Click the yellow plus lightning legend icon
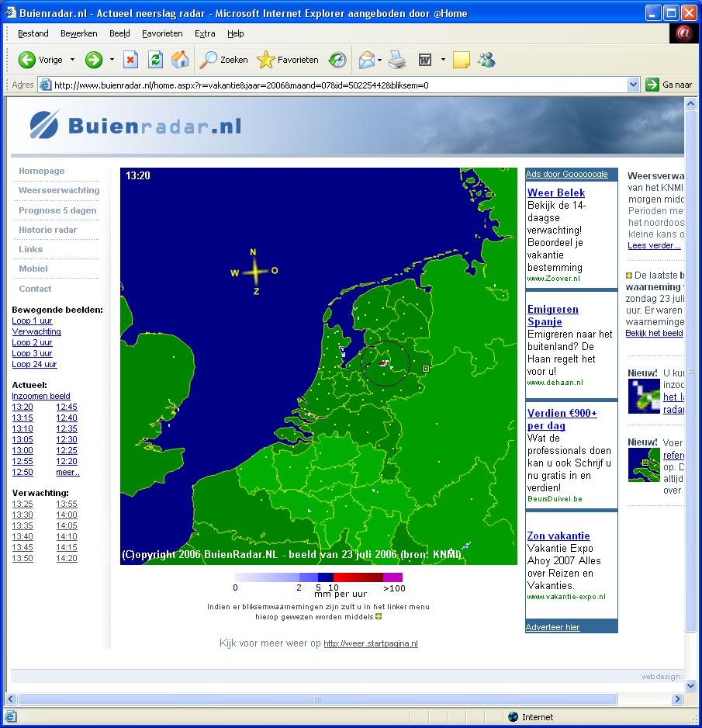Image resolution: width=702 pixels, height=728 pixels. click(x=379, y=616)
